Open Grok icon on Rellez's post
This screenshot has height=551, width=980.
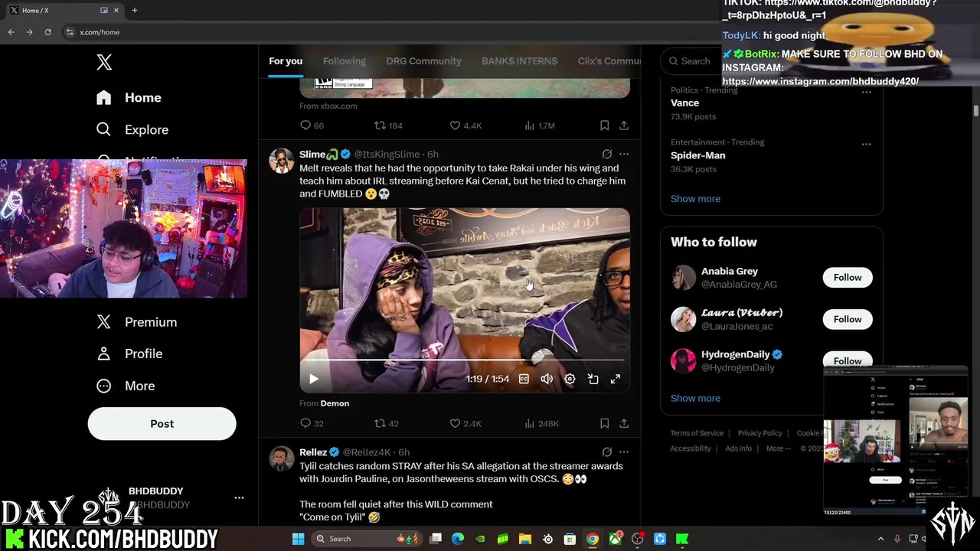coord(607,452)
